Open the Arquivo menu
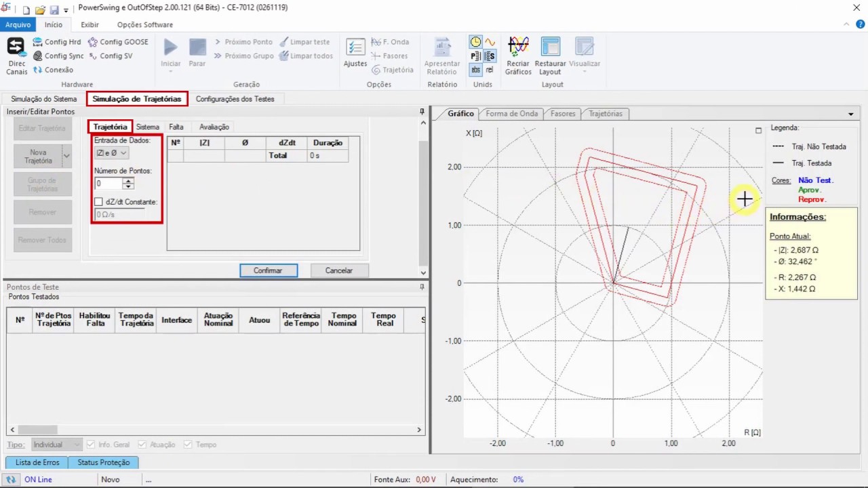The image size is (868, 488). (18, 24)
